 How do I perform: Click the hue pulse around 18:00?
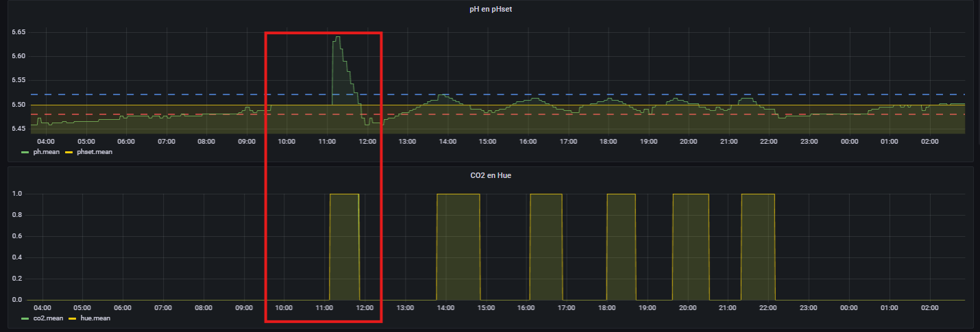click(x=621, y=246)
